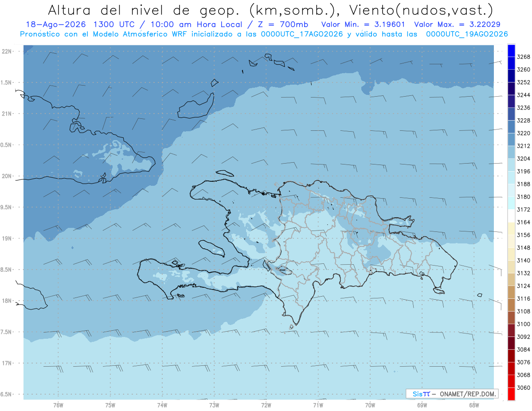Click the 19N latitude label

pyautogui.click(x=7, y=239)
